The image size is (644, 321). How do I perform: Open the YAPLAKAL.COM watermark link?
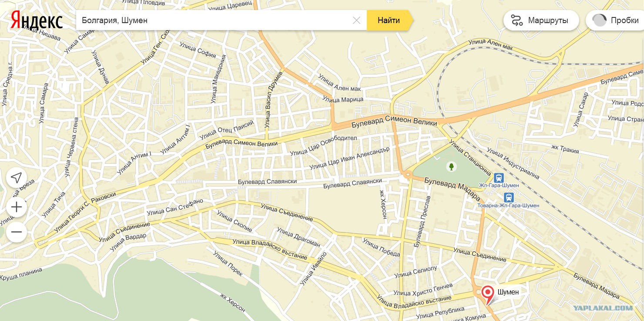[x=603, y=308]
